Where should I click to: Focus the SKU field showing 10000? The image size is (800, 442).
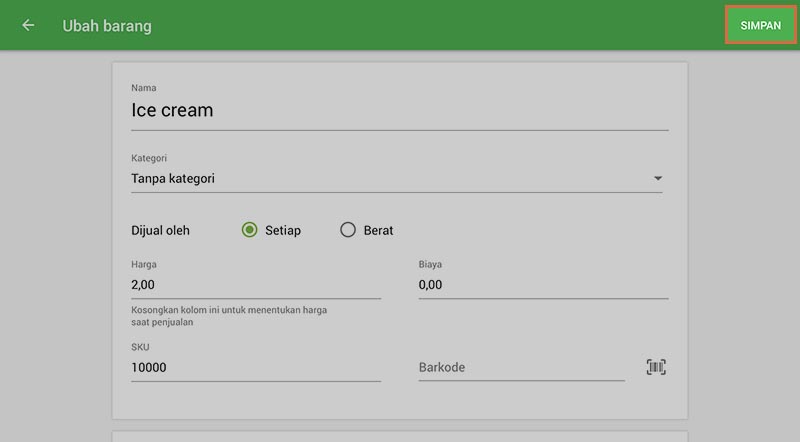click(x=255, y=367)
